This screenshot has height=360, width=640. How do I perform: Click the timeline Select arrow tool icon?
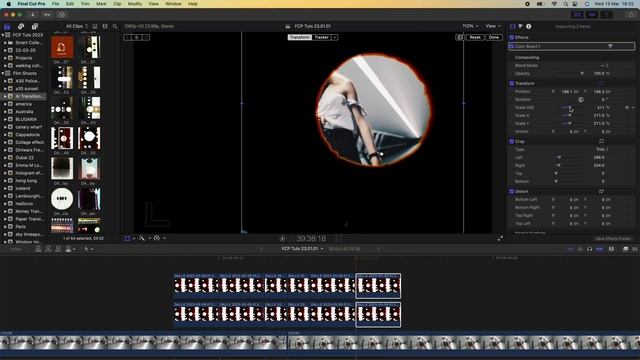click(x=86, y=249)
